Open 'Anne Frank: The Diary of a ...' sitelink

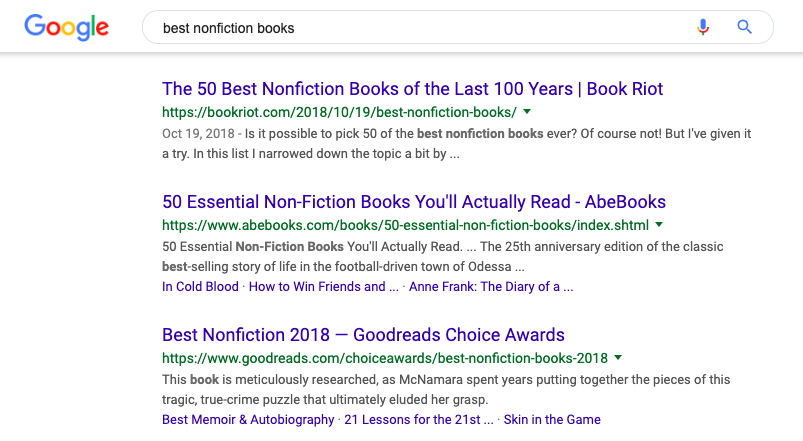pyautogui.click(x=491, y=287)
